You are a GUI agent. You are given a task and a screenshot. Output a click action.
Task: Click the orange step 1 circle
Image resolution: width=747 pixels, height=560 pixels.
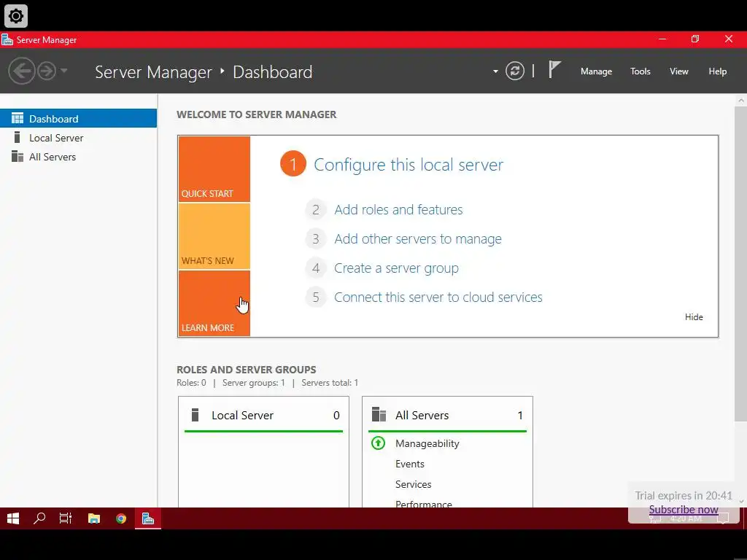tap(293, 164)
